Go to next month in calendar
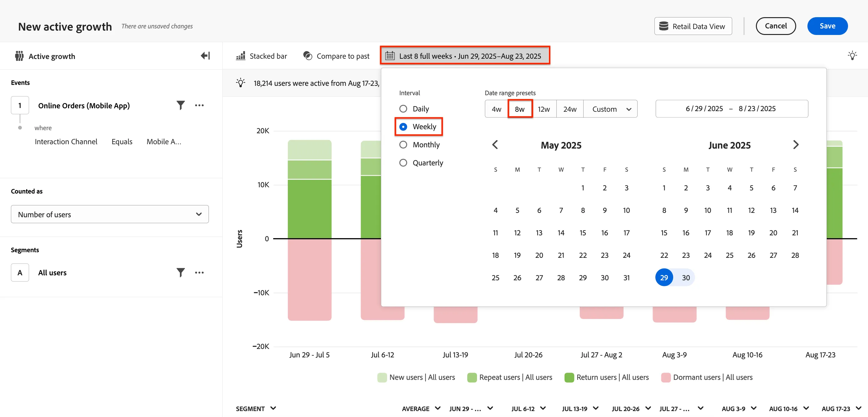The width and height of the screenshot is (868, 417). (x=796, y=145)
